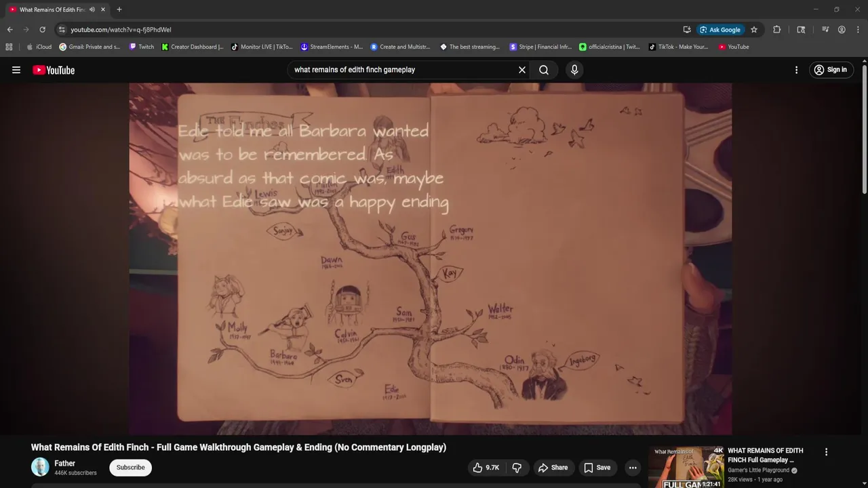Save the video to a playlist
The width and height of the screenshot is (868, 488).
pos(597,468)
